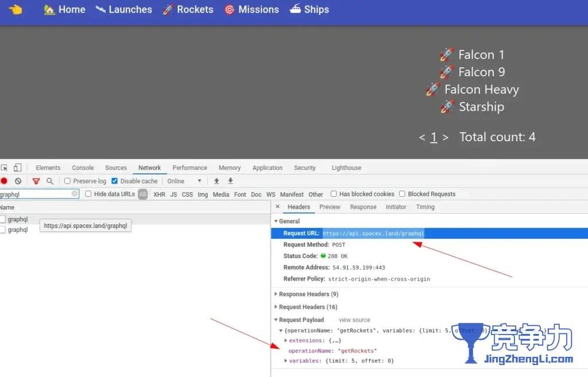Open the Sources tab
Viewport: 588px width, 377px height.
click(116, 168)
